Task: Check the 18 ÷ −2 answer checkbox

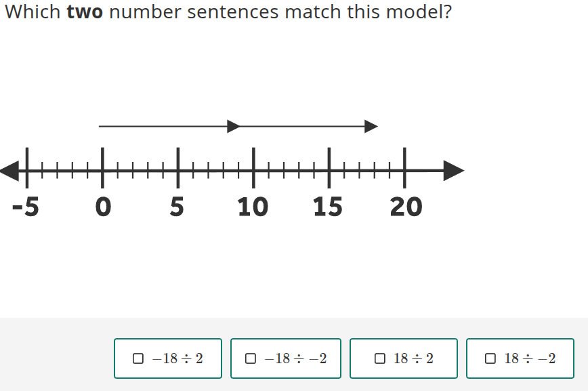Action: click(490, 358)
